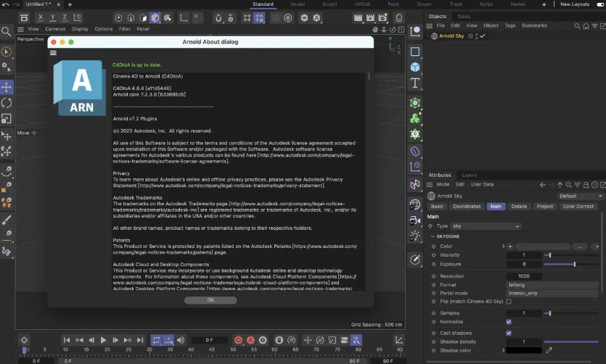Switch to the Takes panel tab

464,17
